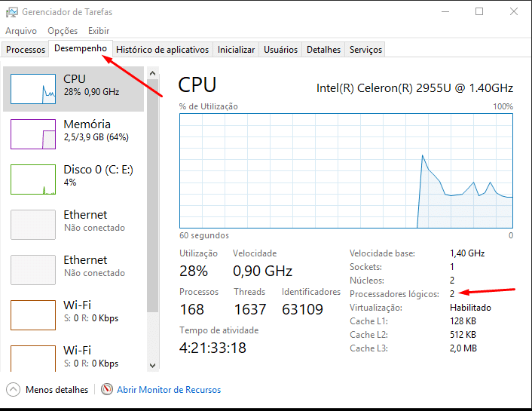The width and height of the screenshot is (532, 411).
Task: Open the Opções menu
Action: [63, 31]
